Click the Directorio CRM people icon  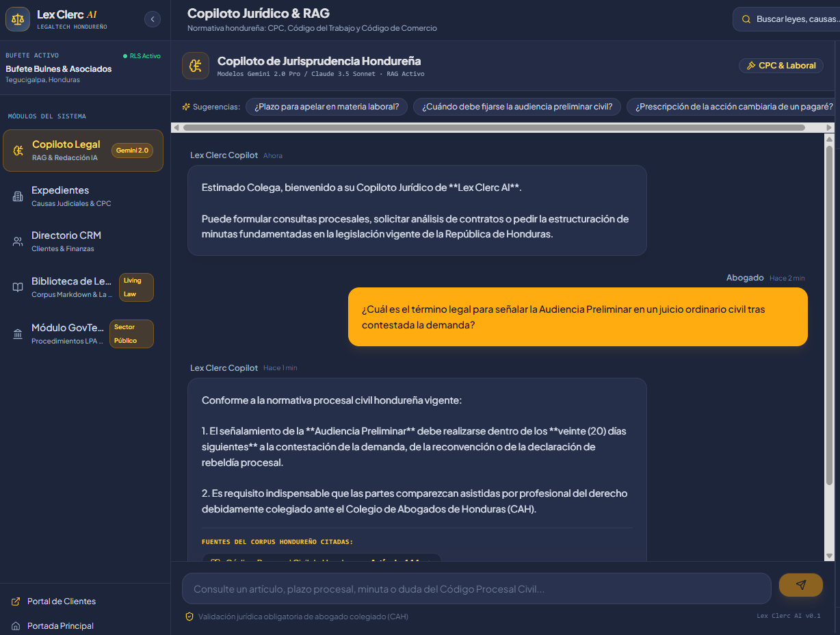[18, 242]
